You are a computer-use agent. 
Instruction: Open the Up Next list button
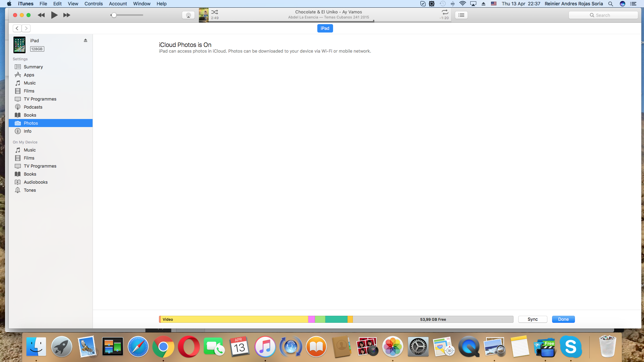pyautogui.click(x=461, y=15)
